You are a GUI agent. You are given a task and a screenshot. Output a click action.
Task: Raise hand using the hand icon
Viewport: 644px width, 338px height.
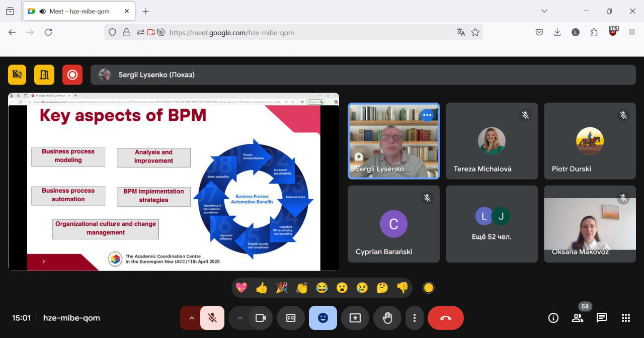coord(387,318)
